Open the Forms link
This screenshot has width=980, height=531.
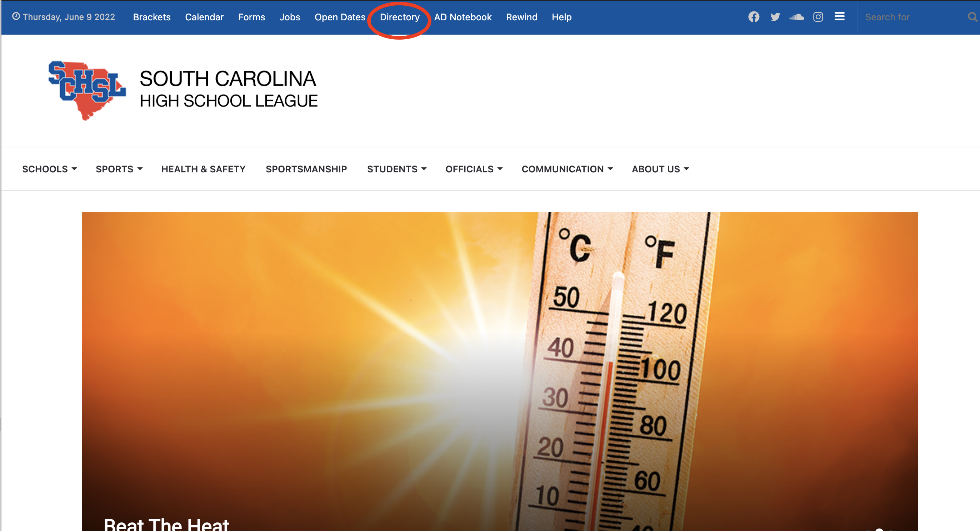(x=251, y=17)
